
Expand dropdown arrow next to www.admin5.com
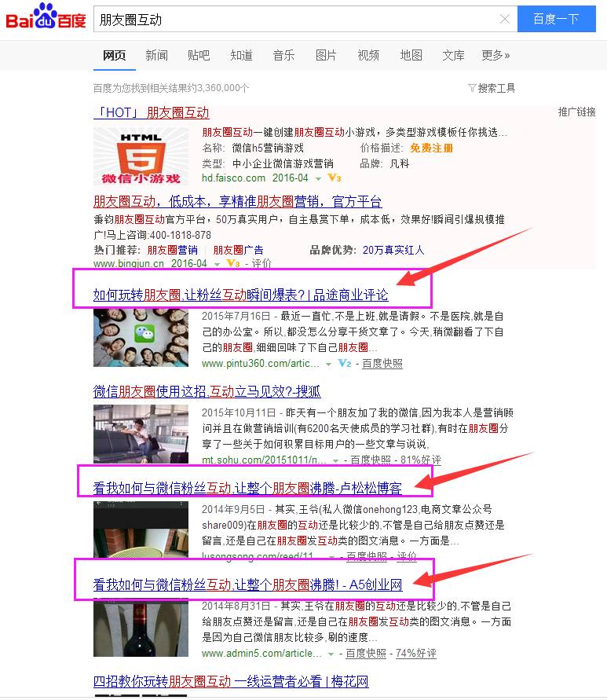click(331, 654)
